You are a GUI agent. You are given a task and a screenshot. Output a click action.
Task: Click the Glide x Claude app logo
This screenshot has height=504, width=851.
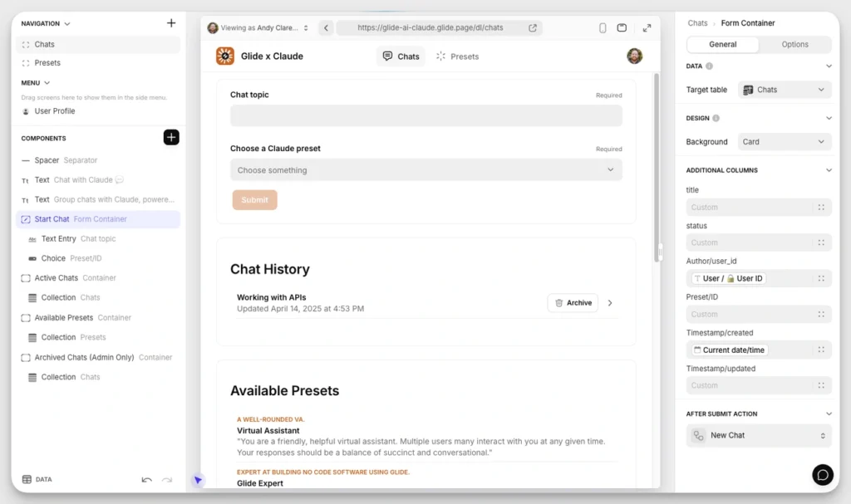coord(224,56)
